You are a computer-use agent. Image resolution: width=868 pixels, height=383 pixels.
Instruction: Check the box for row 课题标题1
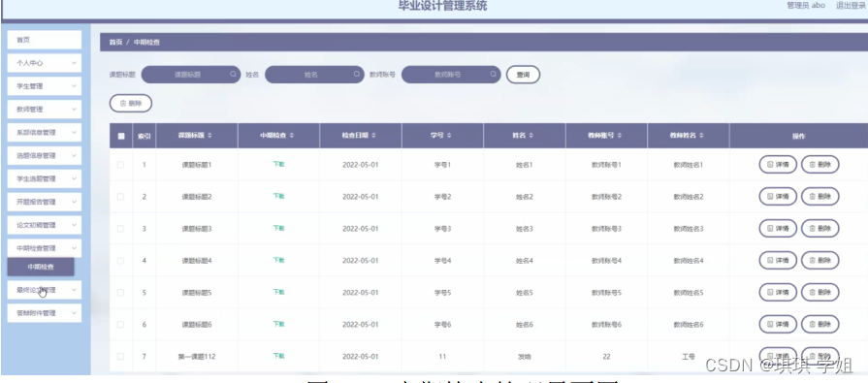tap(120, 165)
